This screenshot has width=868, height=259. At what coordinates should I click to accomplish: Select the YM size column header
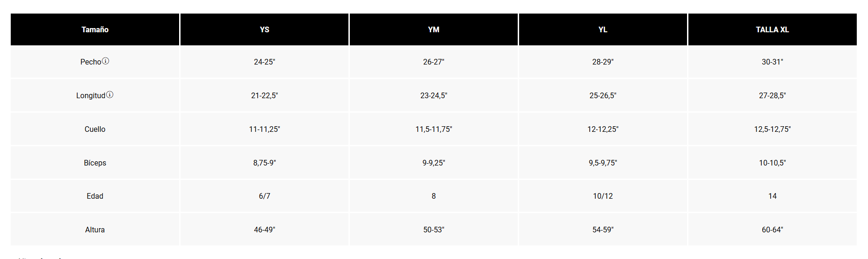point(434,29)
